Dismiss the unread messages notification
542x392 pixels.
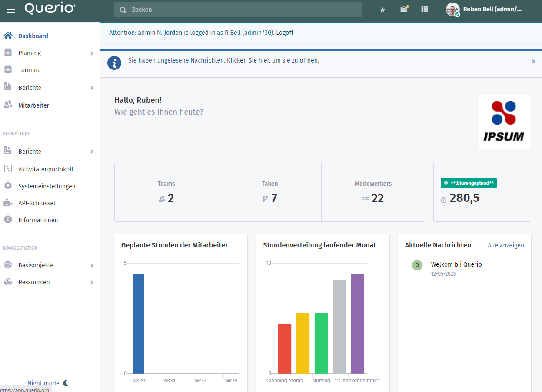534,61
